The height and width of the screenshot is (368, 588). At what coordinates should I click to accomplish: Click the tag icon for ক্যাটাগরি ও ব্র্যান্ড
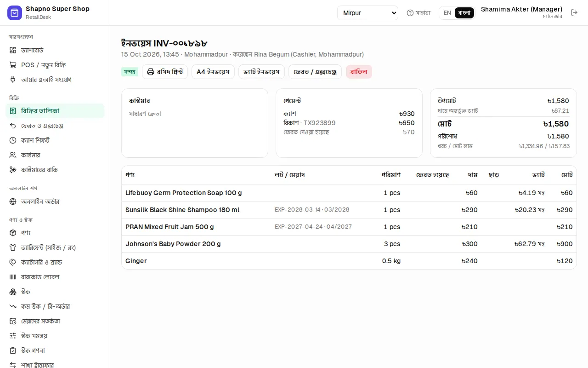click(13, 262)
